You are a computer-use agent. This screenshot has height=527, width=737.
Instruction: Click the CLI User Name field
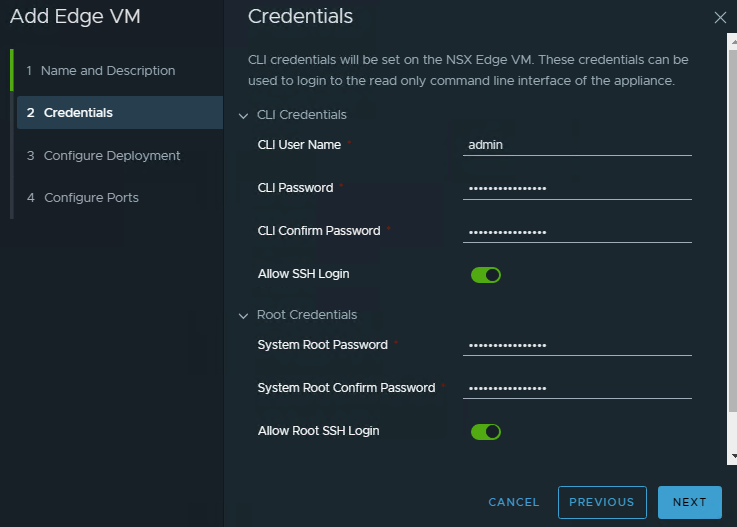[578, 145]
